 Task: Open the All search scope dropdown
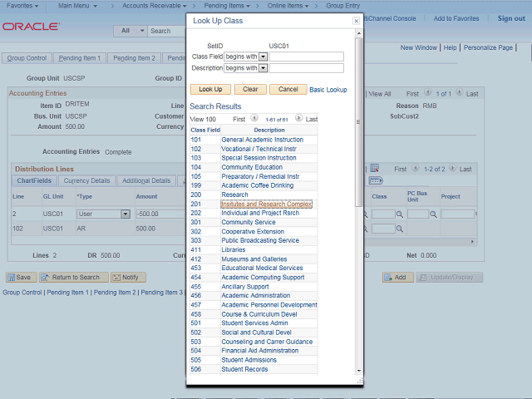pos(131,31)
